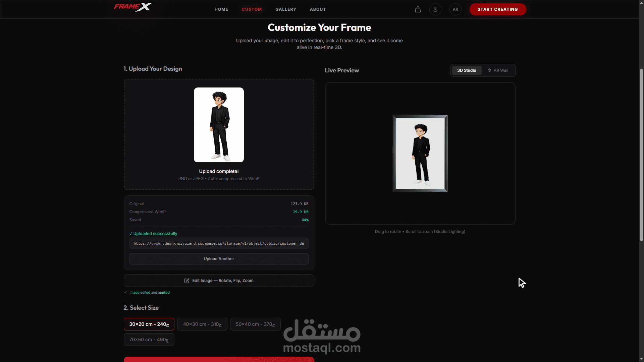Viewport: 644px width, 362px height.
Task: Click the START CREATING button
Action: click(498, 9)
